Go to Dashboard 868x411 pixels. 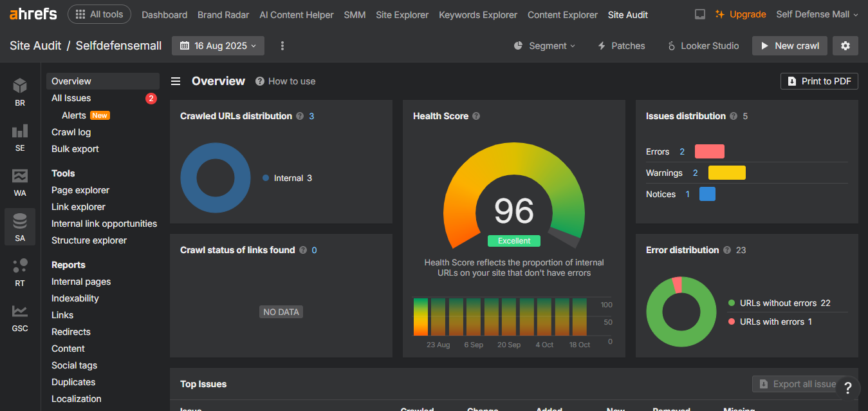tap(165, 14)
